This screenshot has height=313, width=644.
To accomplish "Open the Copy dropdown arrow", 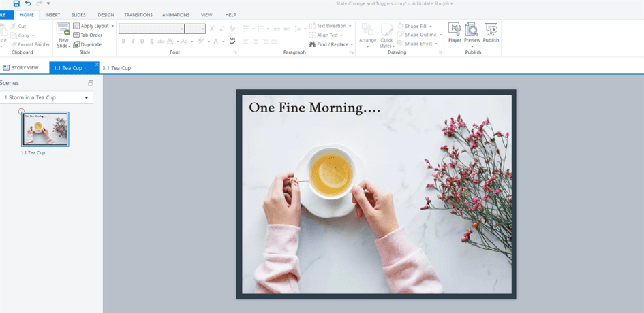I will tap(33, 35).
